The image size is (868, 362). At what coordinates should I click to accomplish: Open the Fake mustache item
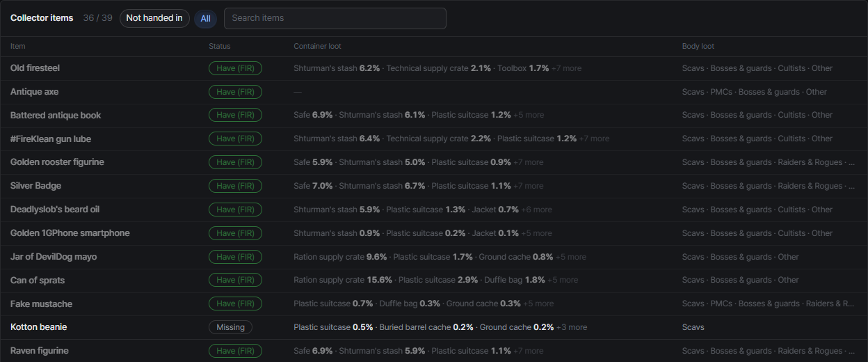pos(41,304)
